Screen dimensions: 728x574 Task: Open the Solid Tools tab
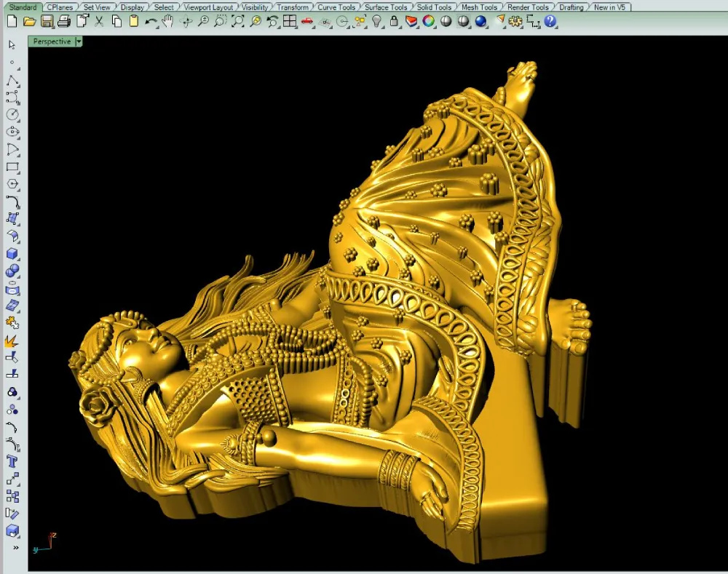[434, 7]
